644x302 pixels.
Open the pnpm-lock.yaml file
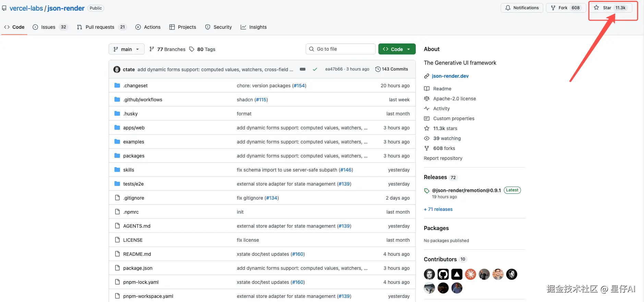coord(141,282)
